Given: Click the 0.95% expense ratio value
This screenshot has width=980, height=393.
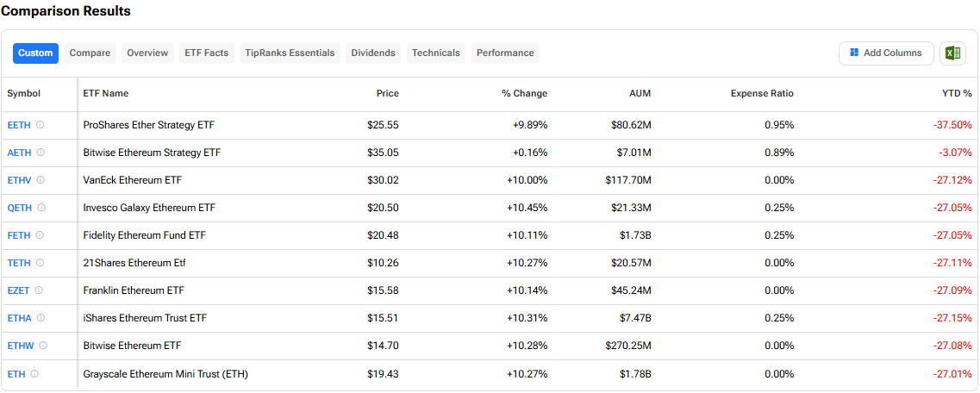Looking at the screenshot, I should click(779, 125).
